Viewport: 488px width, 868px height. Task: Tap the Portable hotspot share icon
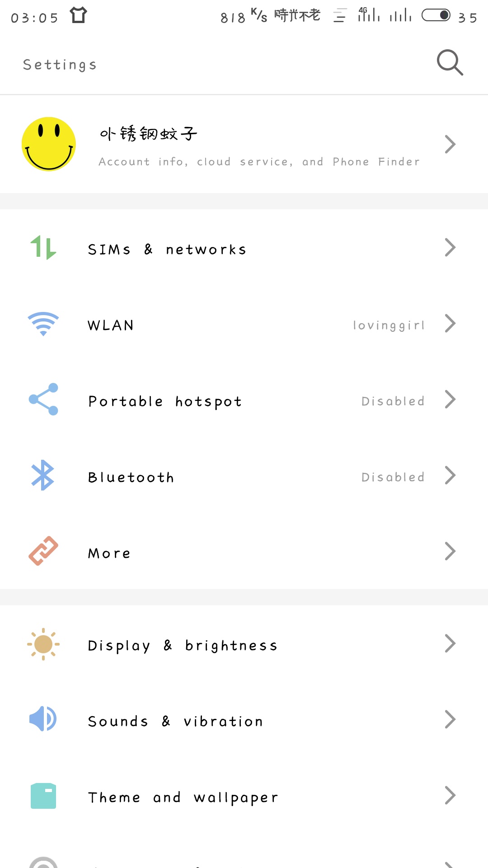pos(43,399)
